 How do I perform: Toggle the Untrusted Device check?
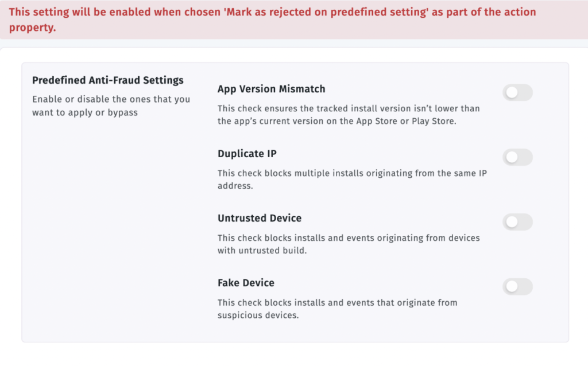coord(517,222)
